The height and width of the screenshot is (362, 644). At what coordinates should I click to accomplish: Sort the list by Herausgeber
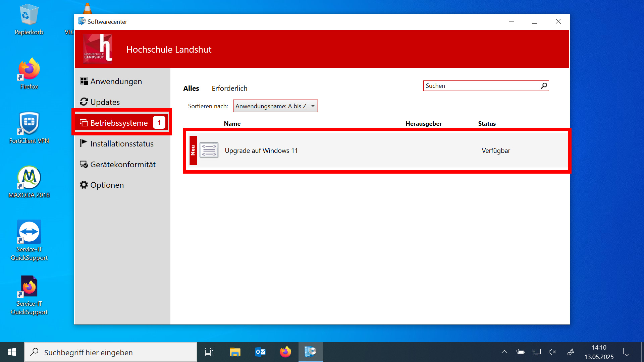(423, 123)
